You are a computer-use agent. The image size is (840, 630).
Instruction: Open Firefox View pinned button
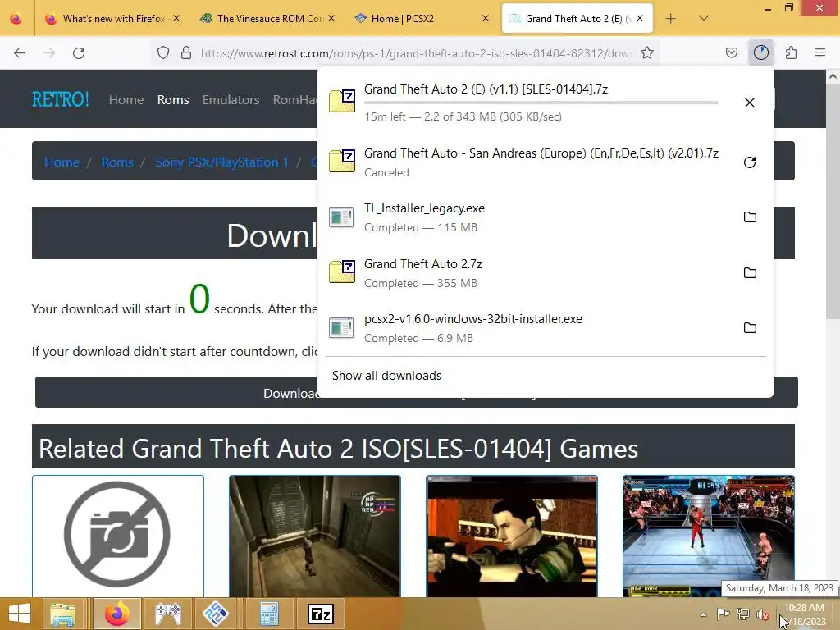16,19
